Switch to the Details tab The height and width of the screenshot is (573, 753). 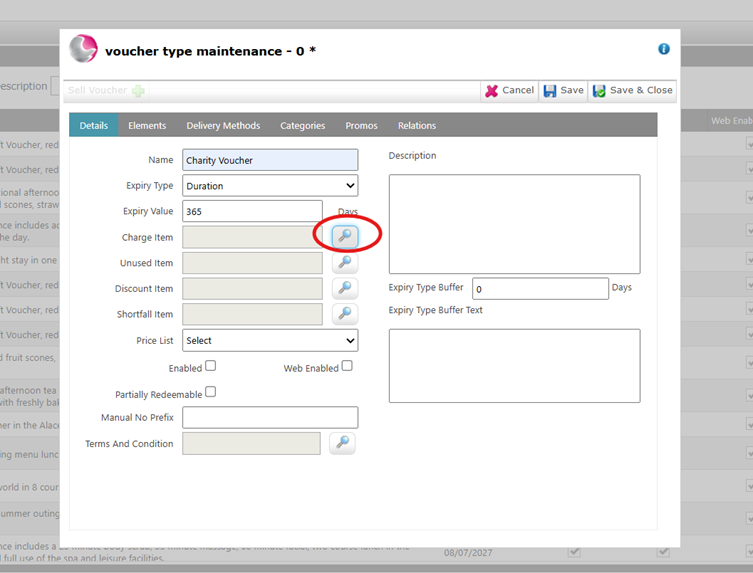tap(94, 125)
